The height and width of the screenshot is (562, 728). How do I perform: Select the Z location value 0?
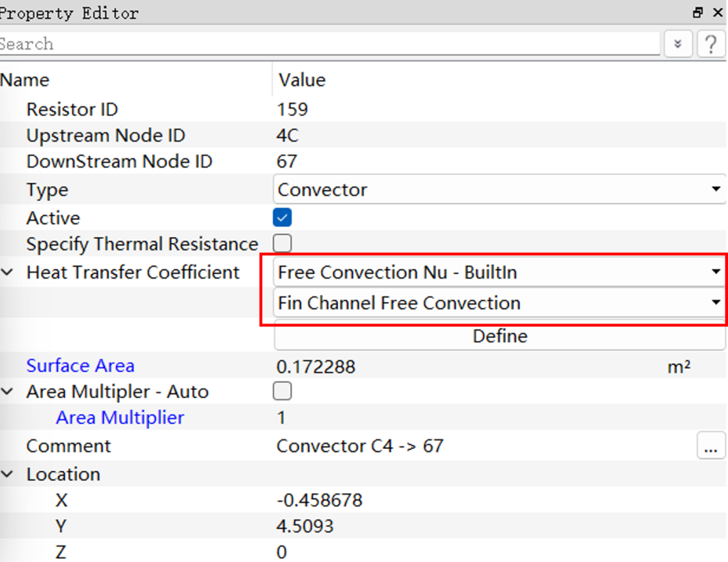(282, 552)
